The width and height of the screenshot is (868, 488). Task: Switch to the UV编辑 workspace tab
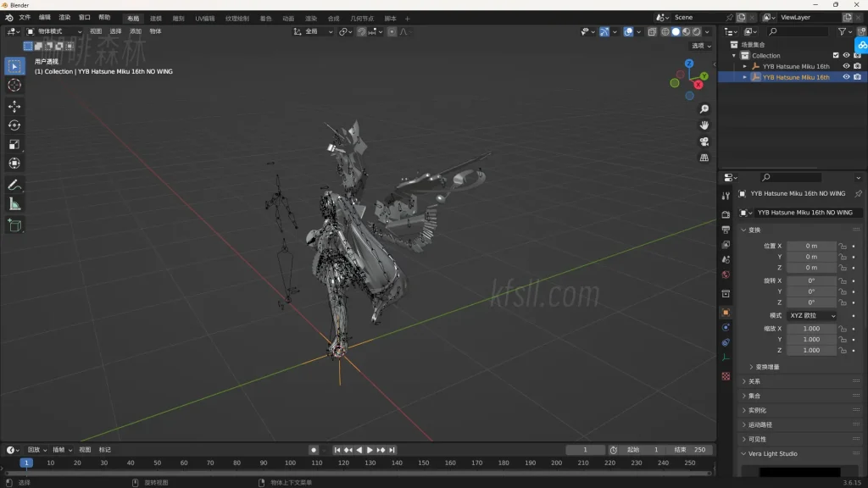pyautogui.click(x=204, y=18)
